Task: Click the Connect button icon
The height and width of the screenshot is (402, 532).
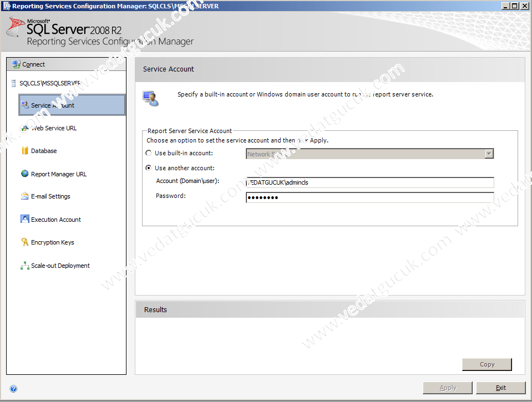Action: point(16,64)
